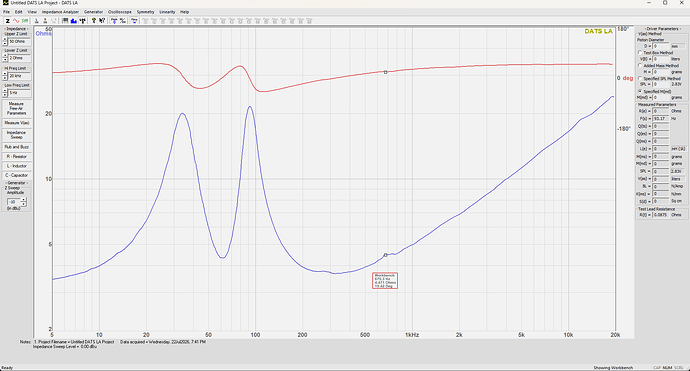Click the cursor marker on red phase curve
This screenshot has height=371, width=690.
click(385, 72)
